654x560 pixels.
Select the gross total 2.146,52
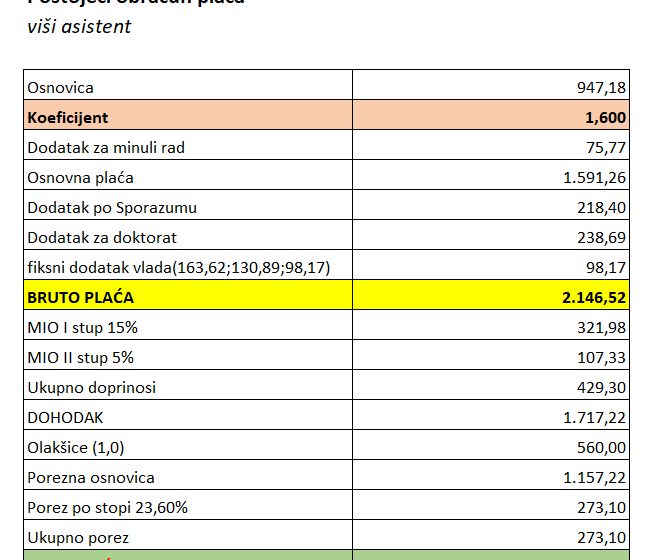[x=594, y=298]
